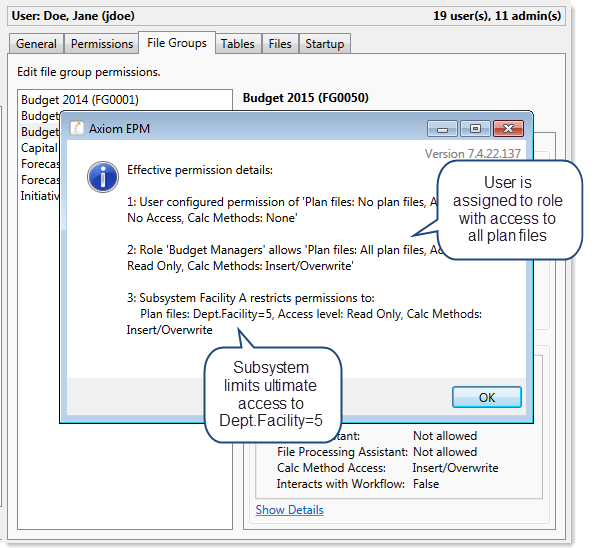This screenshot has height=548, width=599.
Task: Maximize the Axiom EPM dialog
Action: [475, 129]
